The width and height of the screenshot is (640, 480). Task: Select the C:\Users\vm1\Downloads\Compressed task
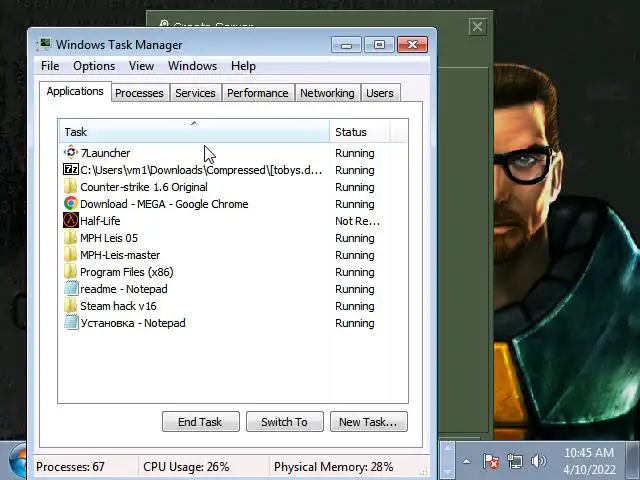click(201, 170)
